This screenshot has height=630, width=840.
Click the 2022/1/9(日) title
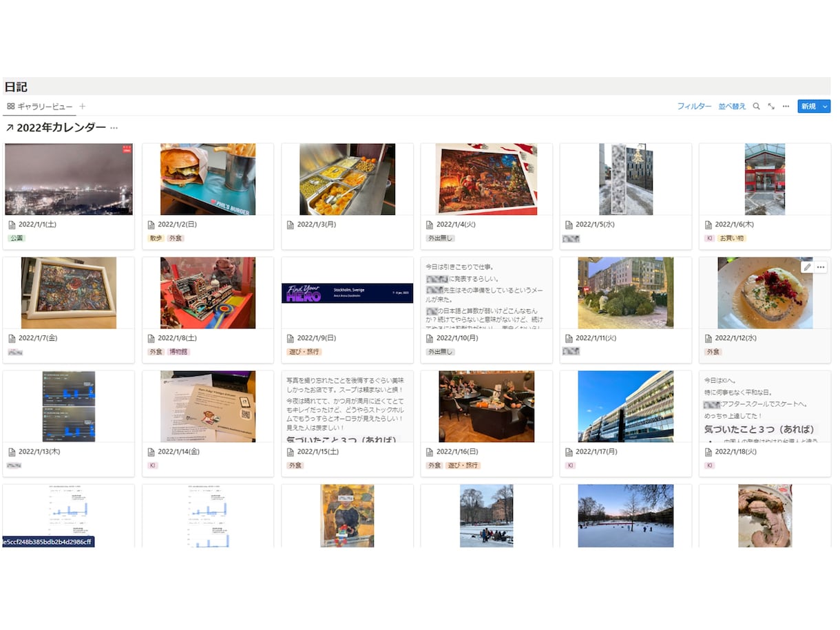(318, 338)
